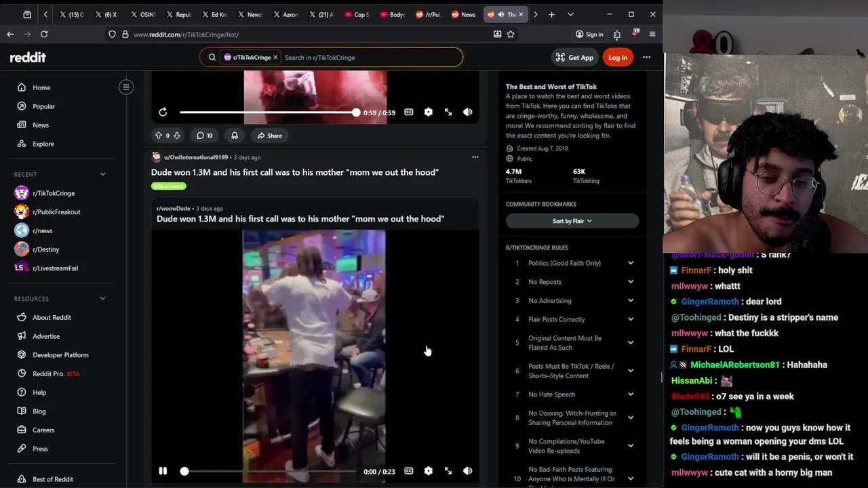
Task: Mute the casino video sound
Action: (x=468, y=471)
